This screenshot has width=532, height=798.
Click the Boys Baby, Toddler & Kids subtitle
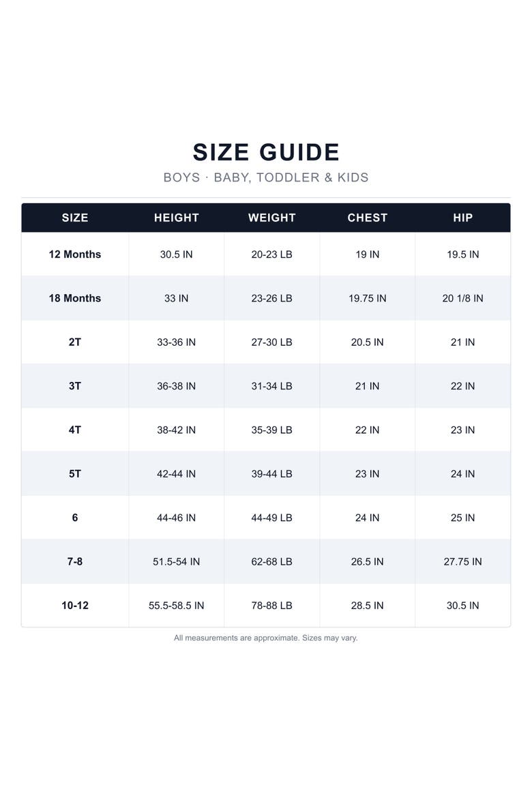266,177
